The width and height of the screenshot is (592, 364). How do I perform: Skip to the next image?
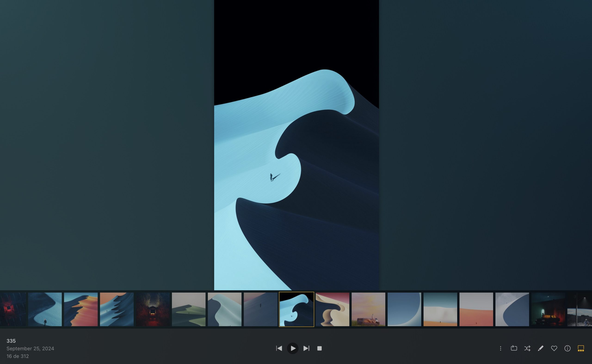pos(306,348)
